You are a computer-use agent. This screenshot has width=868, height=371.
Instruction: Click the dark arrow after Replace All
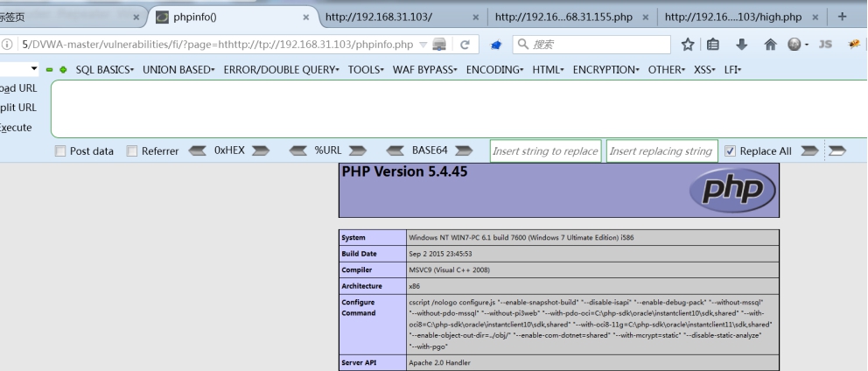(x=810, y=150)
